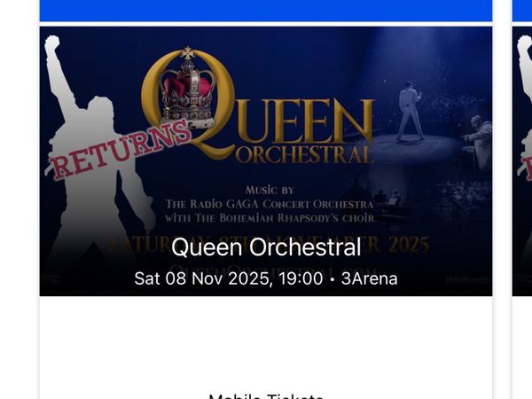Tap the crown logo inside the Q

pyautogui.click(x=187, y=88)
